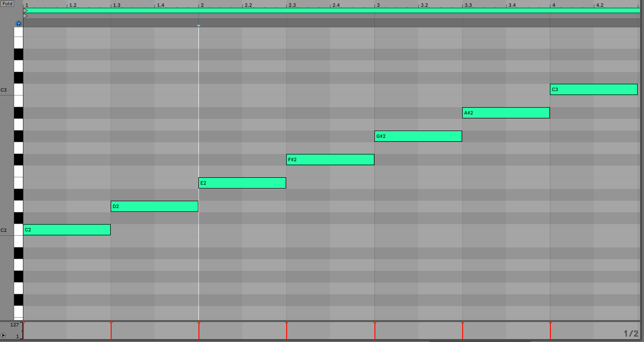Toggle the Fold button
Viewport: 644px width, 342px height.
coord(7,3)
